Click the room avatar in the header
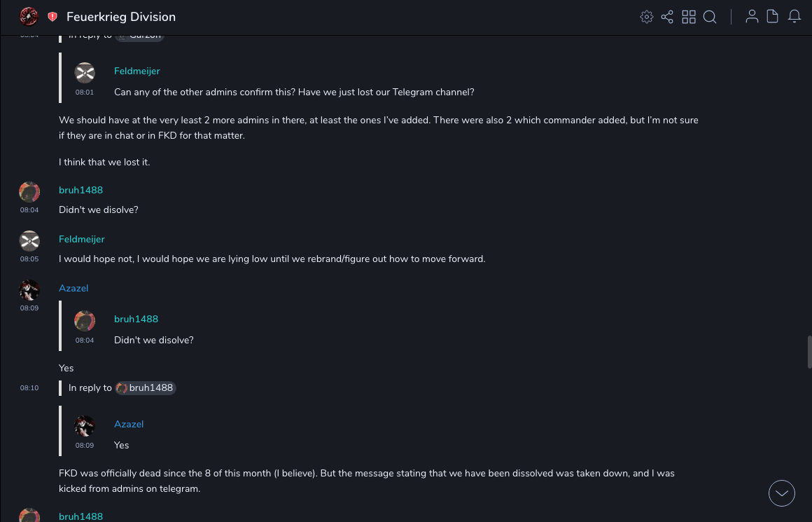 (x=29, y=16)
